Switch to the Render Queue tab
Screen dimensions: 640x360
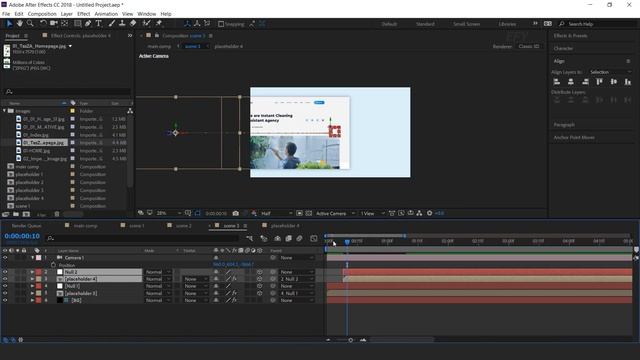(x=27, y=226)
